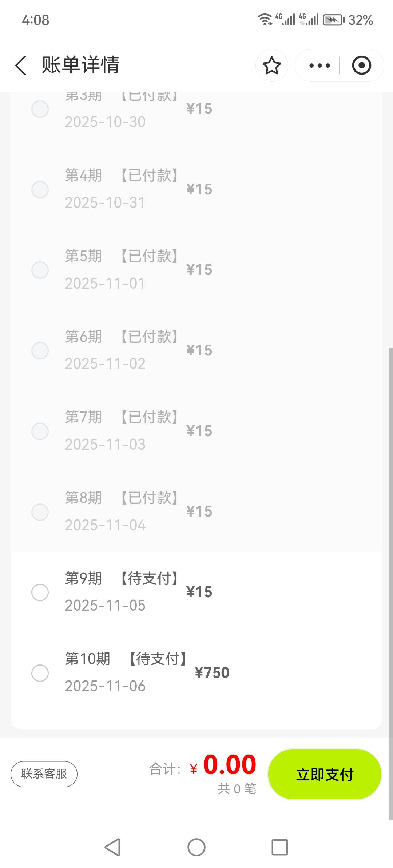Image resolution: width=393 pixels, height=868 pixels.
Task: Select the 第7期 2025-11-03 radio circle
Action: (x=40, y=431)
